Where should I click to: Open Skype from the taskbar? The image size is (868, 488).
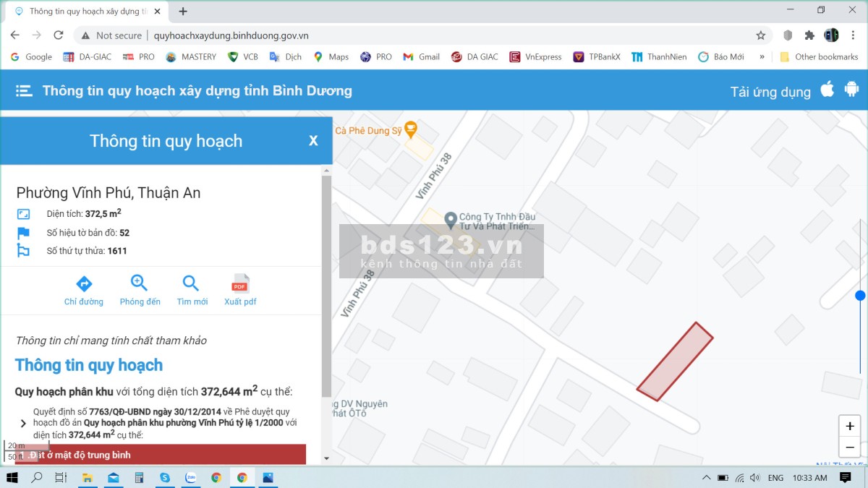pyautogui.click(x=165, y=477)
